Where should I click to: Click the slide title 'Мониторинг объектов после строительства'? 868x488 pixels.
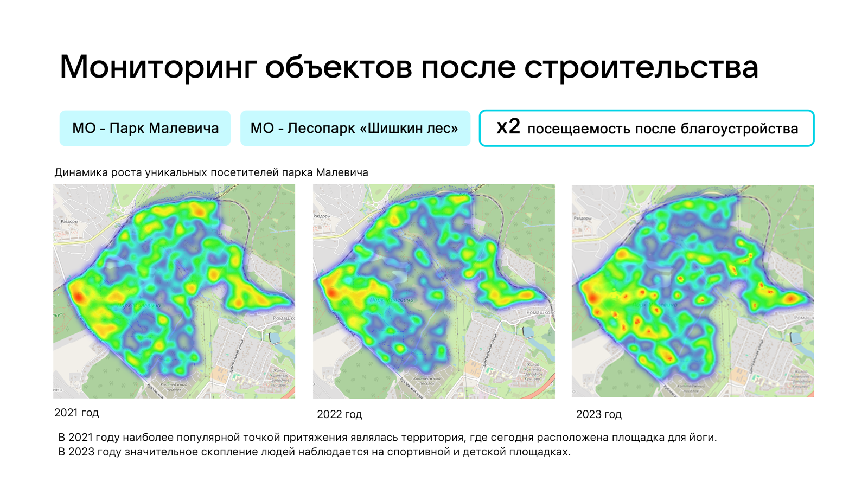409,67
